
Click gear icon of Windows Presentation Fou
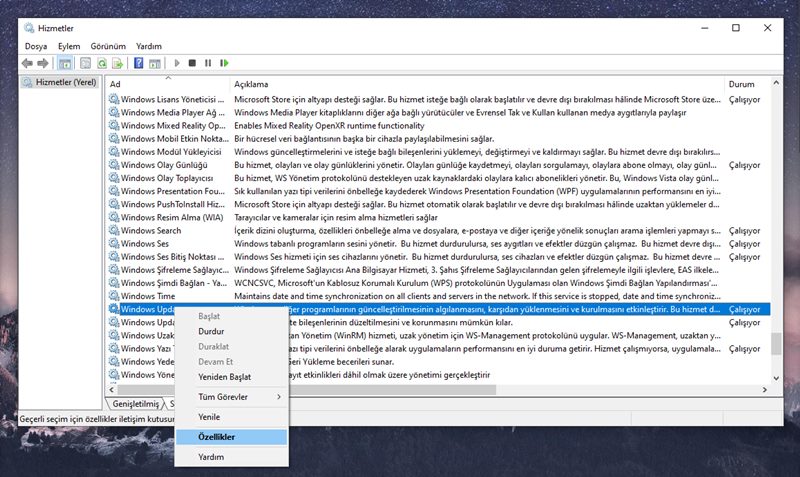coord(114,191)
